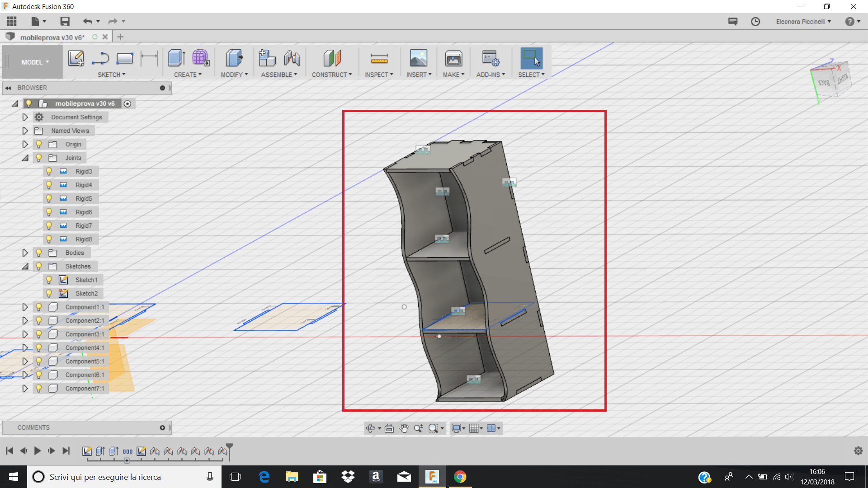
Task: Collapse the Joints folder
Action: point(25,158)
